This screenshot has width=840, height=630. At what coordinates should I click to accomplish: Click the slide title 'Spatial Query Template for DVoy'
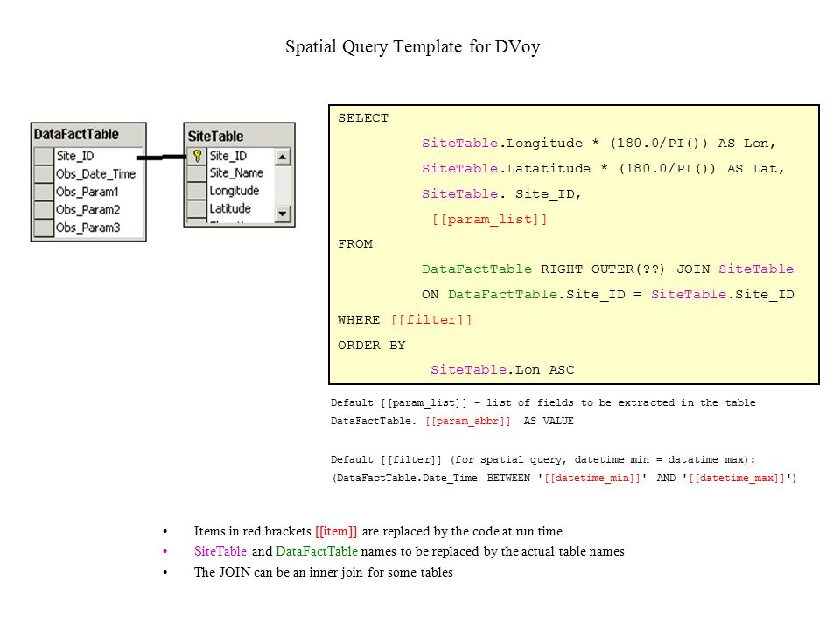click(x=412, y=47)
